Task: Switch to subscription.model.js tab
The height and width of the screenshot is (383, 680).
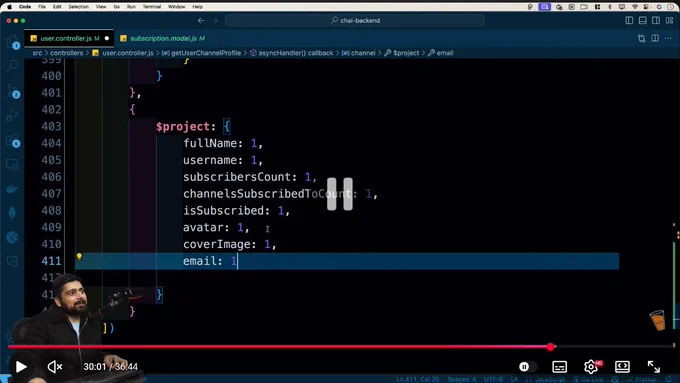Action: 162,39
